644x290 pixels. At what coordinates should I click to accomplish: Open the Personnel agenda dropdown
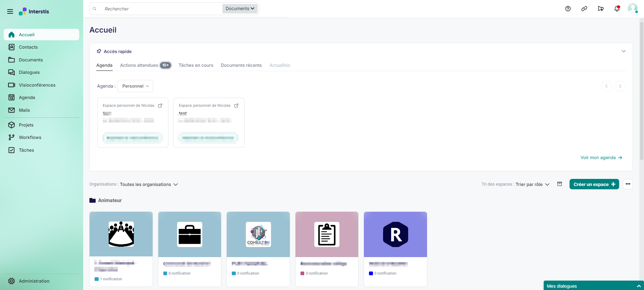point(135,86)
